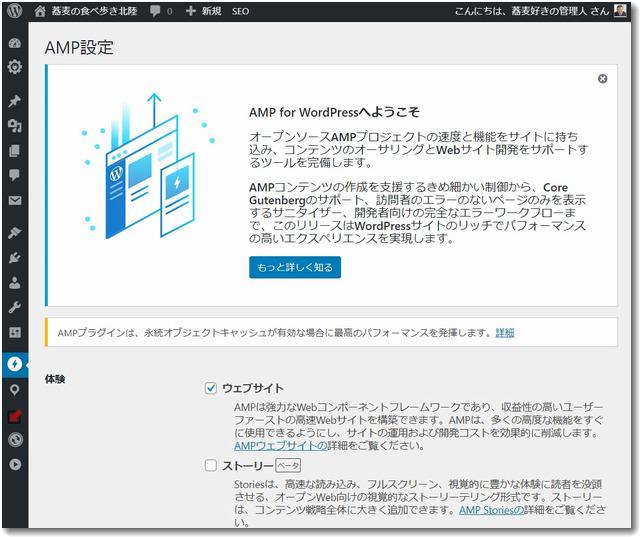The image size is (640, 537).
Task: Enable the ストーリー checkbox
Action: [211, 465]
